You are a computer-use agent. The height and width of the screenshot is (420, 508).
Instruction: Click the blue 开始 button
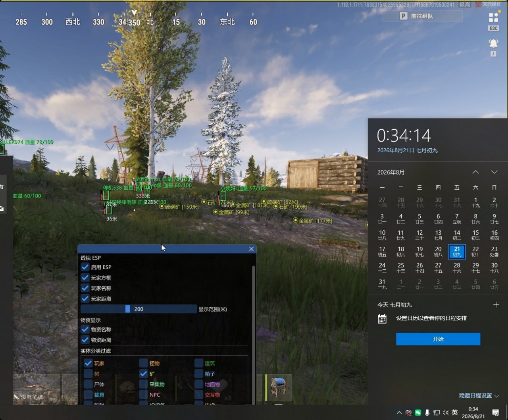pos(438,339)
